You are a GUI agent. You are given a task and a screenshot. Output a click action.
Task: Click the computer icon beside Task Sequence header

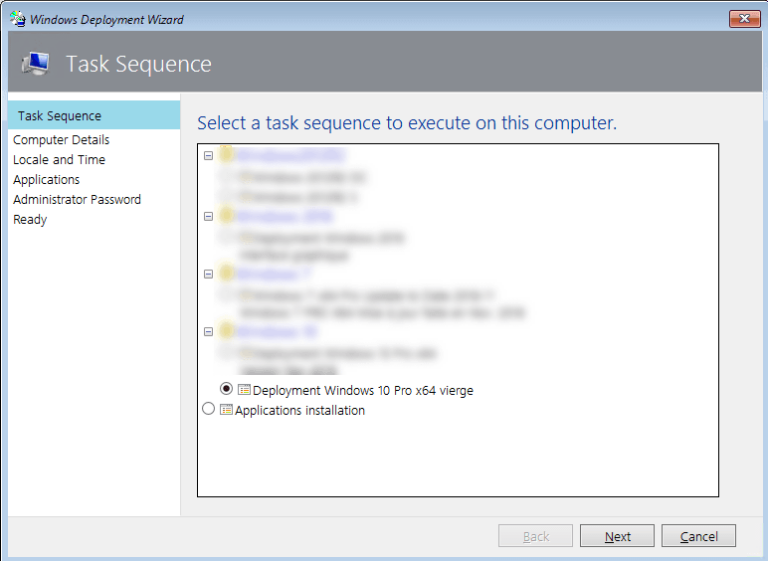pos(35,64)
